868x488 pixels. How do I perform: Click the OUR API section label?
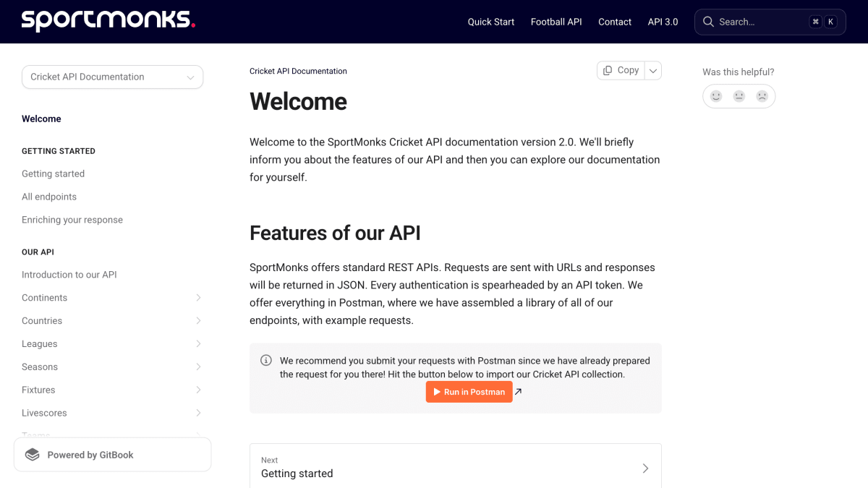click(x=38, y=252)
